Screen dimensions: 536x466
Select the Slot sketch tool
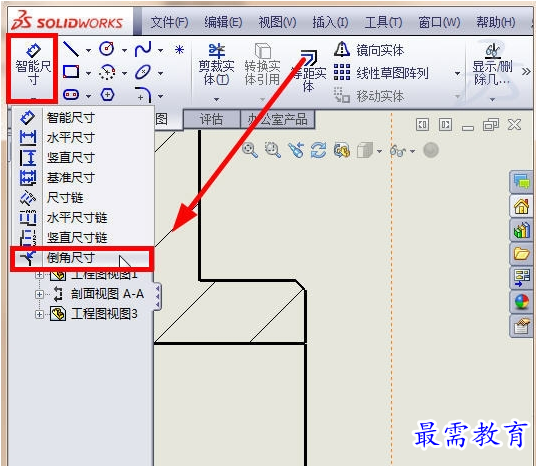click(71, 94)
